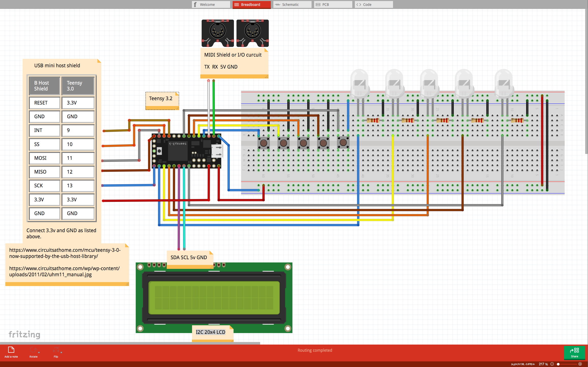
Task: Click the zoom out minus icon
Action: [x=552, y=364]
